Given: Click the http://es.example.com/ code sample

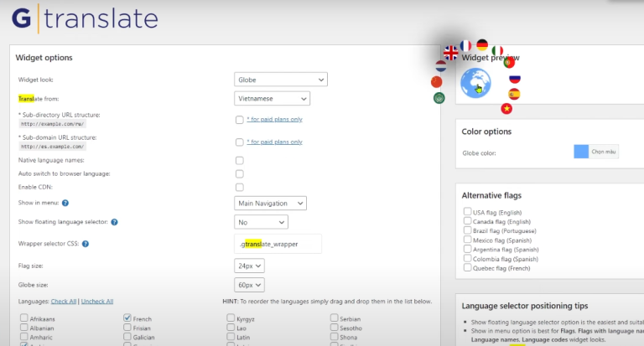Looking at the screenshot, I should (53, 147).
